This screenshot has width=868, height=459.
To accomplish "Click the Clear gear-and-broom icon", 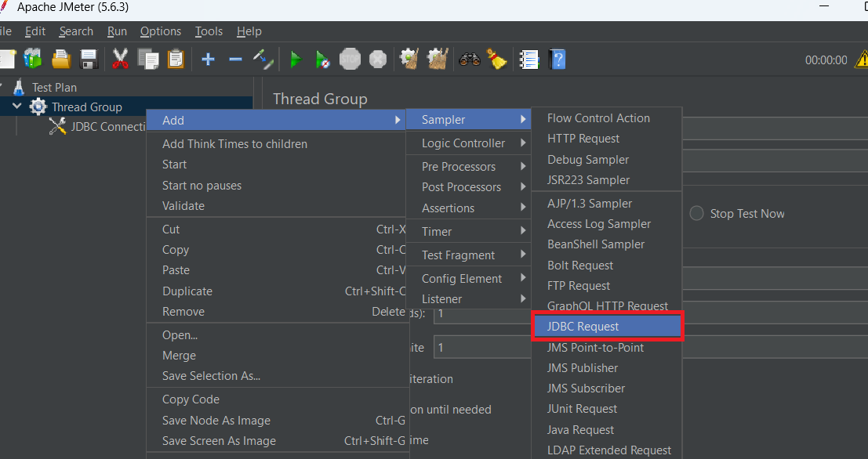I will click(x=409, y=59).
